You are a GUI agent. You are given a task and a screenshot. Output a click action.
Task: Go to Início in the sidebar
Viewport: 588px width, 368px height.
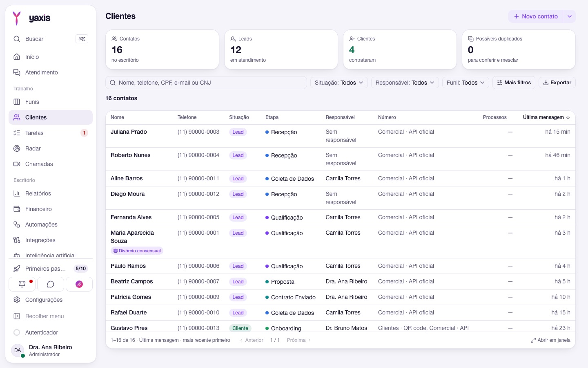pyautogui.click(x=51, y=57)
